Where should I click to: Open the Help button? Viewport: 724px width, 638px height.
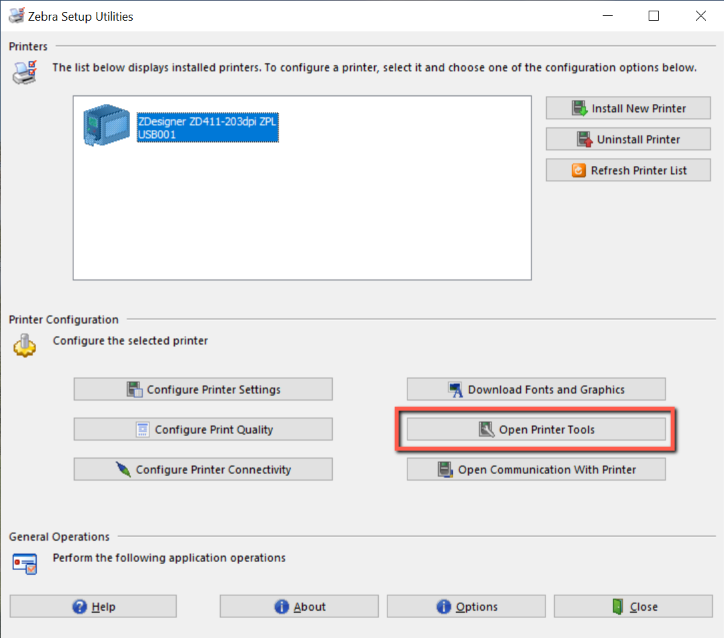[93, 606]
